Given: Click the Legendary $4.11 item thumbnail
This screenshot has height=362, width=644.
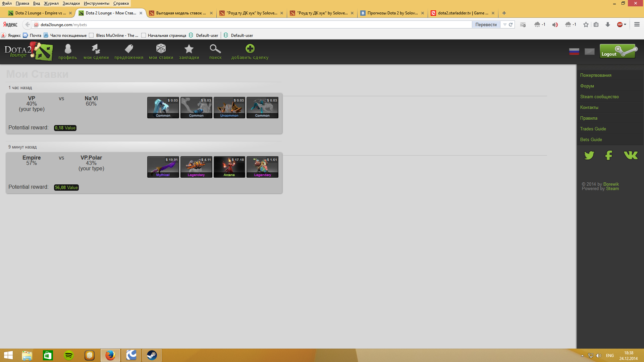Looking at the screenshot, I should (x=196, y=167).
